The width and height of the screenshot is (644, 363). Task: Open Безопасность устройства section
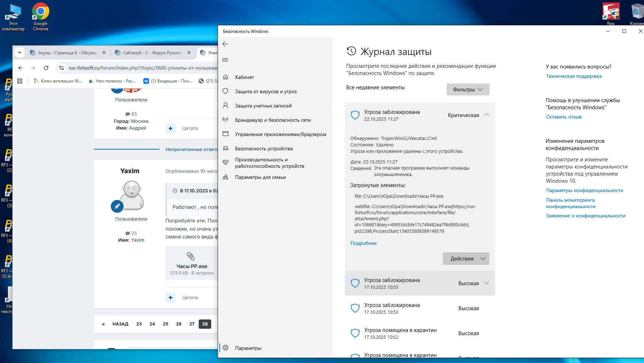[x=264, y=148]
